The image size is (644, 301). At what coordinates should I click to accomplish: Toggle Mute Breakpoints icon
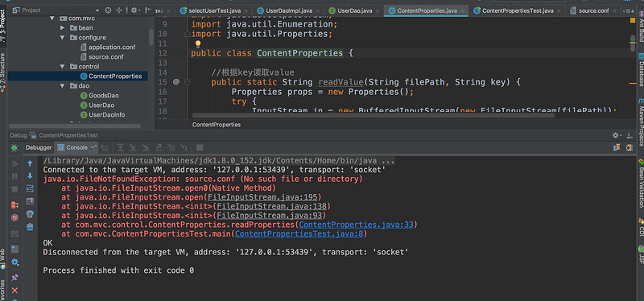click(14, 217)
